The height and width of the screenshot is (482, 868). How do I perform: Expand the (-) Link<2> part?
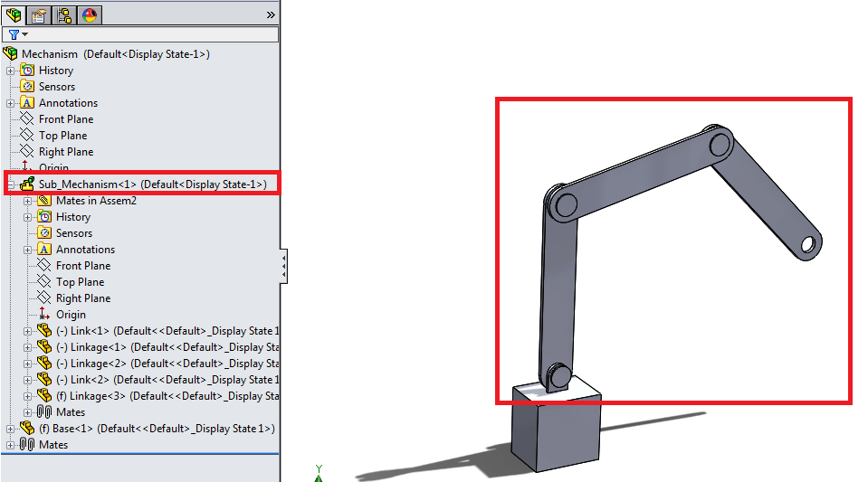pyautogui.click(x=27, y=380)
